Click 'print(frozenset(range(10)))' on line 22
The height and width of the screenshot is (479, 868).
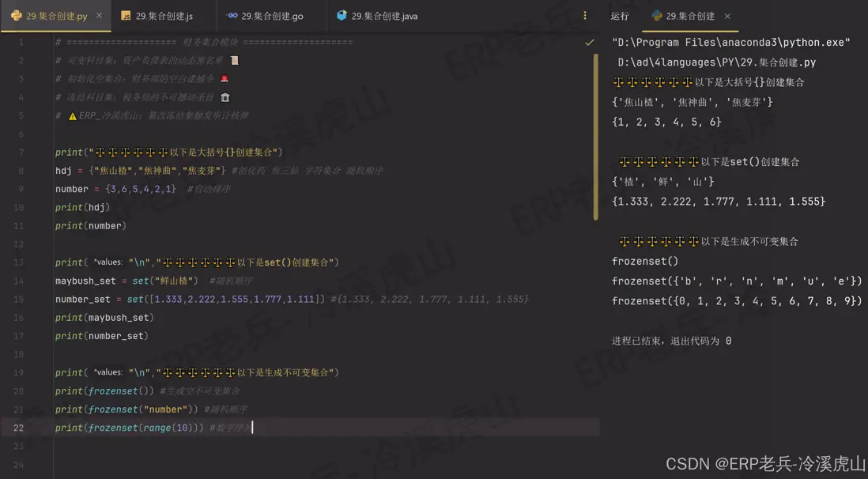[x=130, y=428]
